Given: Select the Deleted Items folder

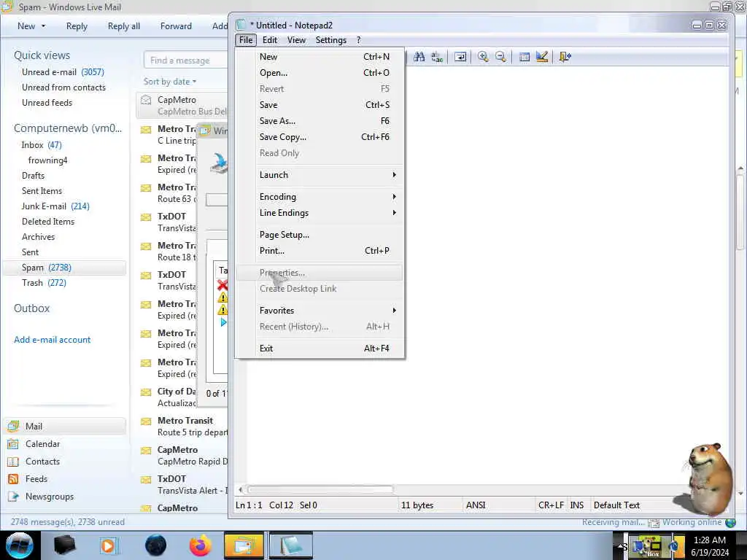Looking at the screenshot, I should coord(48,222).
